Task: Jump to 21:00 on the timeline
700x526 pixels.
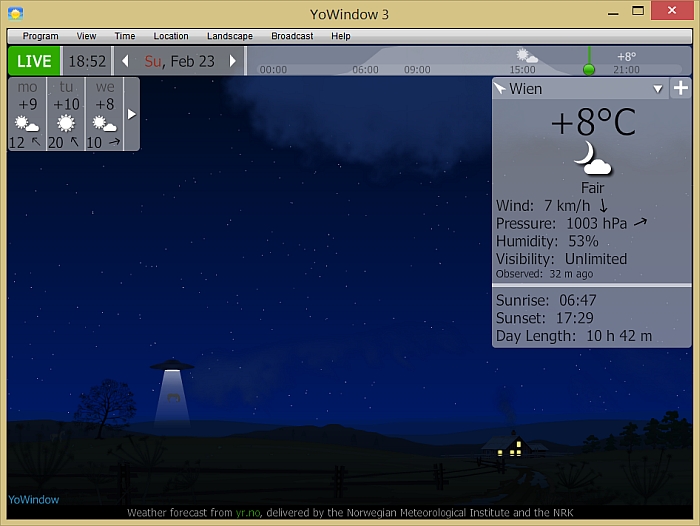Action: (626, 70)
